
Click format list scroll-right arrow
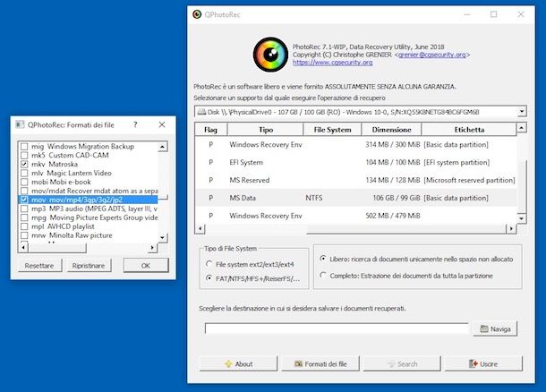(x=152, y=248)
